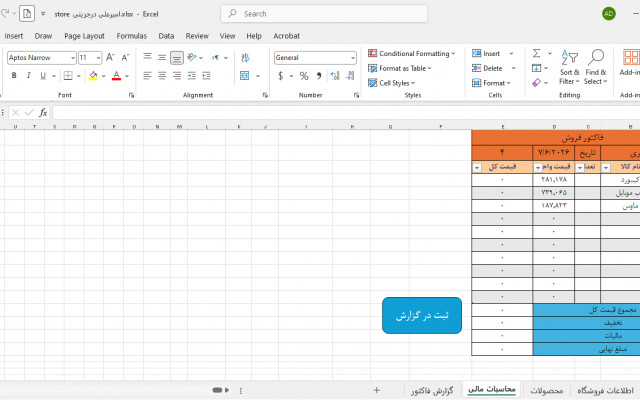Image resolution: width=640 pixels, height=400 pixels.
Task: Open Find & Select menu
Action: [x=596, y=67]
